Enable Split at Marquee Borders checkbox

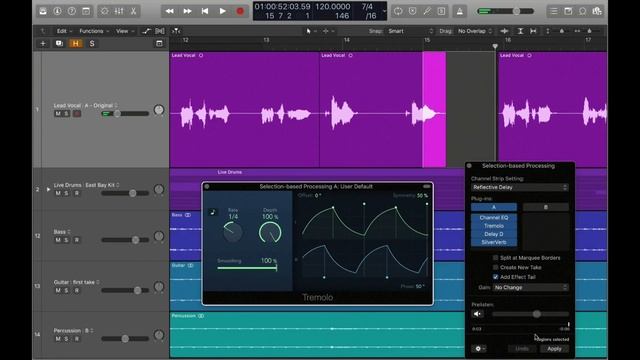tap(496, 258)
